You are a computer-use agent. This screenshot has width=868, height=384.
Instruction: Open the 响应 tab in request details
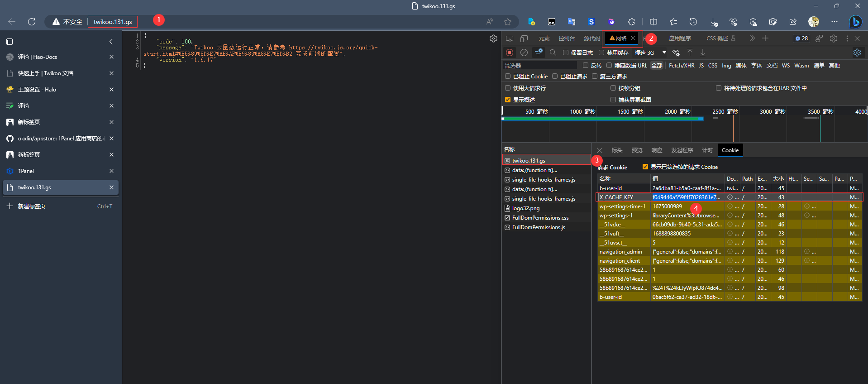click(x=657, y=150)
